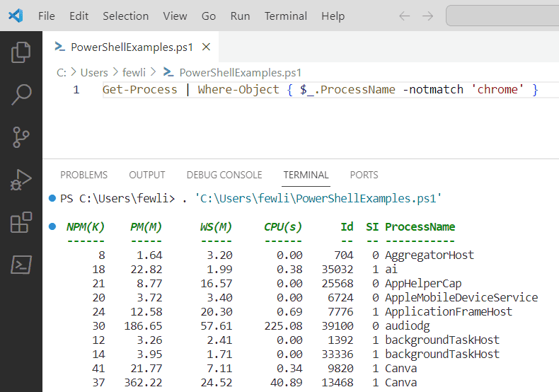Open the Selection menu
The image size is (559, 392).
coord(125,16)
